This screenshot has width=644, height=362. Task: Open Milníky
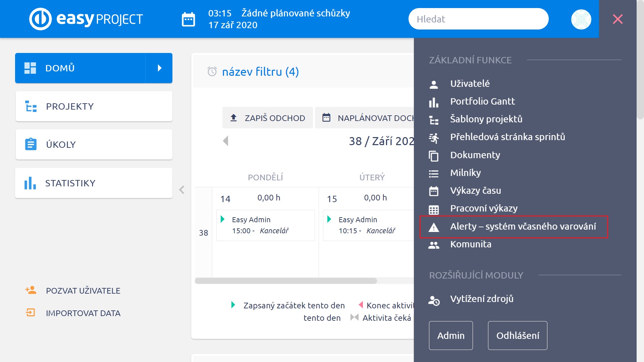coord(466,173)
